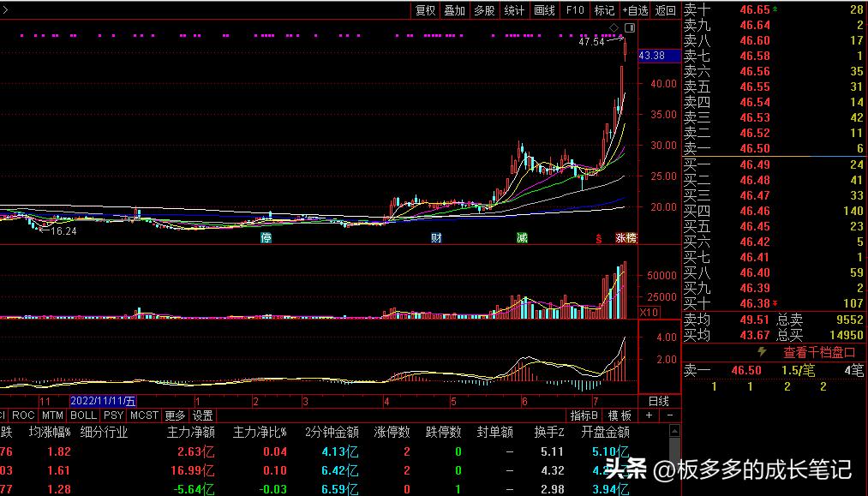Click the lightning icon beside 查看千档盘口

coord(762,352)
